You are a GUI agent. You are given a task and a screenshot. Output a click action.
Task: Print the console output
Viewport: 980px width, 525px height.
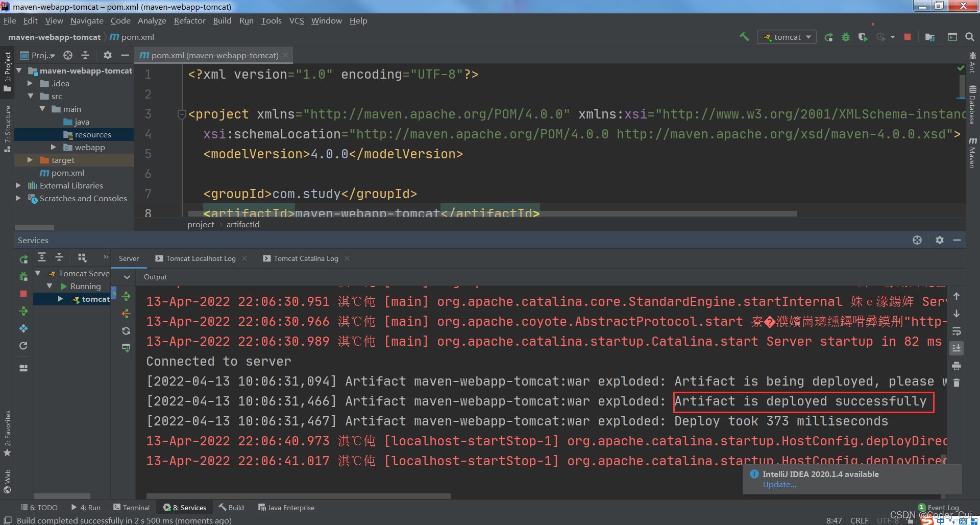pyautogui.click(x=957, y=366)
